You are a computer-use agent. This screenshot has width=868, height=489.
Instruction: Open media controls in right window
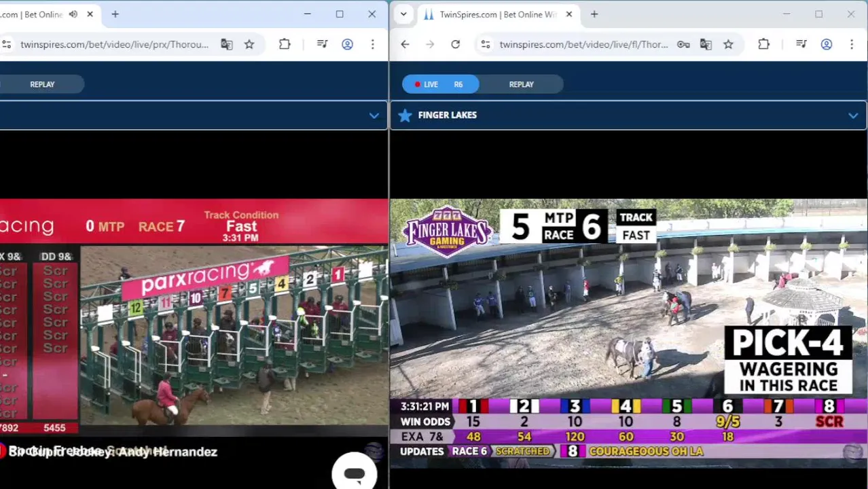(801, 44)
